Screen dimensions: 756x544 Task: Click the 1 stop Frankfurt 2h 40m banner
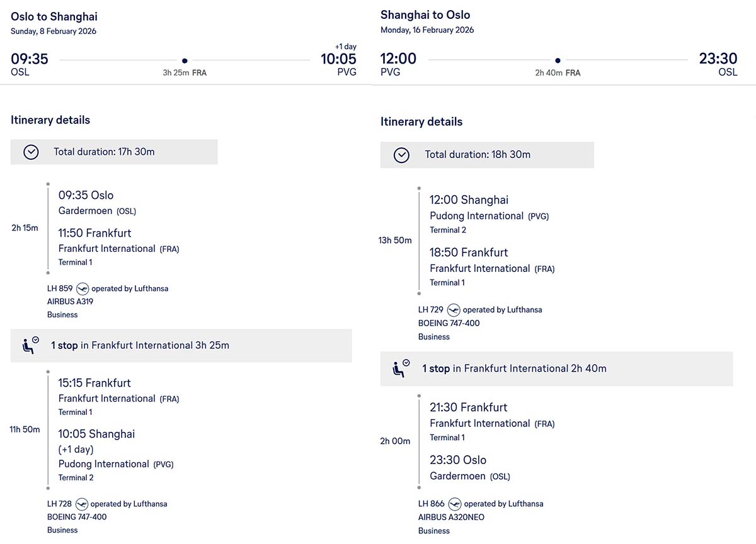coord(556,368)
